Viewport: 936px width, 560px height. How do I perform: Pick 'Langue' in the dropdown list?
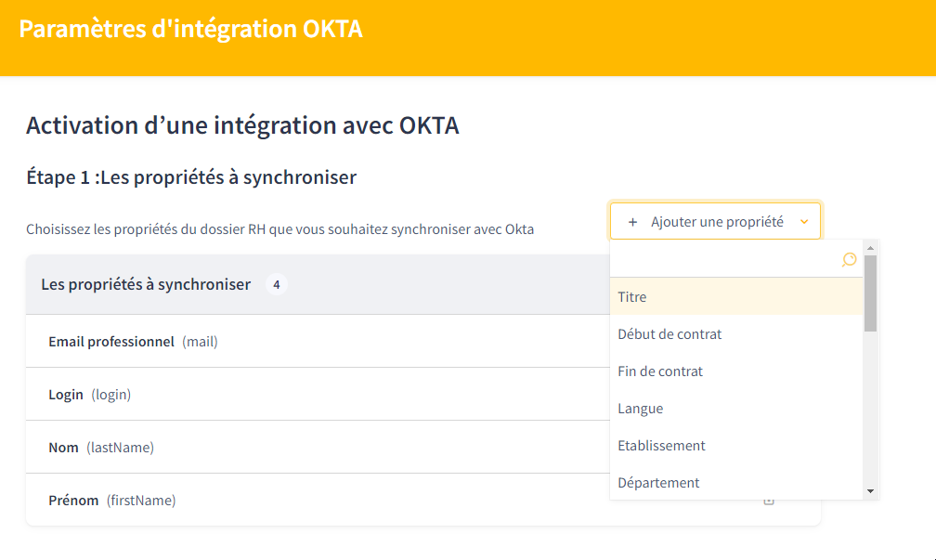point(736,409)
